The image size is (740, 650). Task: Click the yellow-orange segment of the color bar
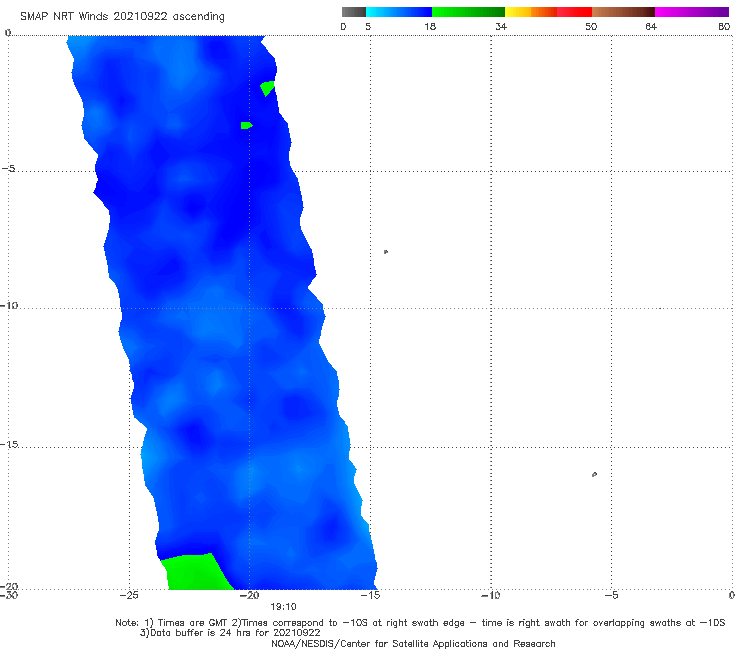point(530,12)
